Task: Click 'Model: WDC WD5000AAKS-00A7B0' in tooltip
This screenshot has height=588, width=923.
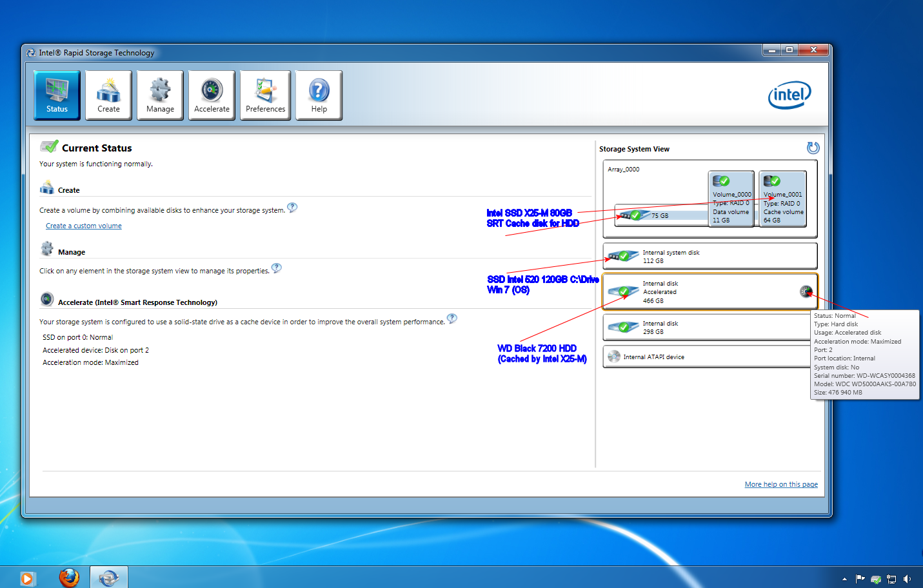Action: pos(865,384)
